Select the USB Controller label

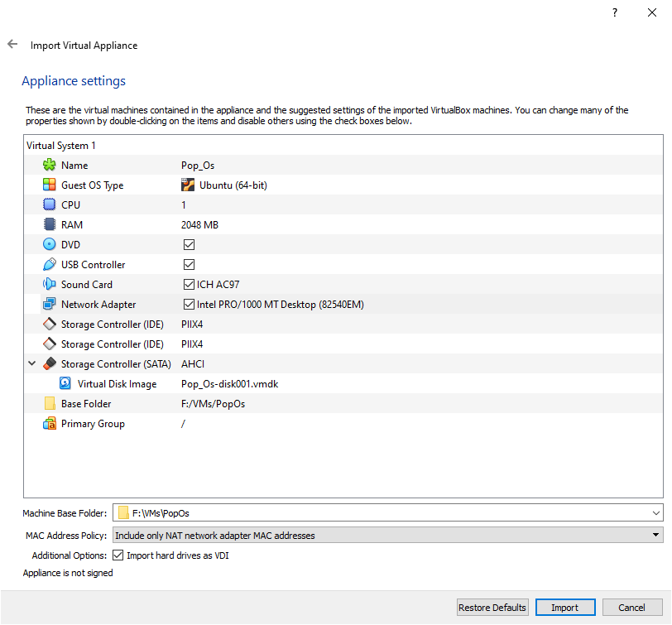(x=93, y=265)
